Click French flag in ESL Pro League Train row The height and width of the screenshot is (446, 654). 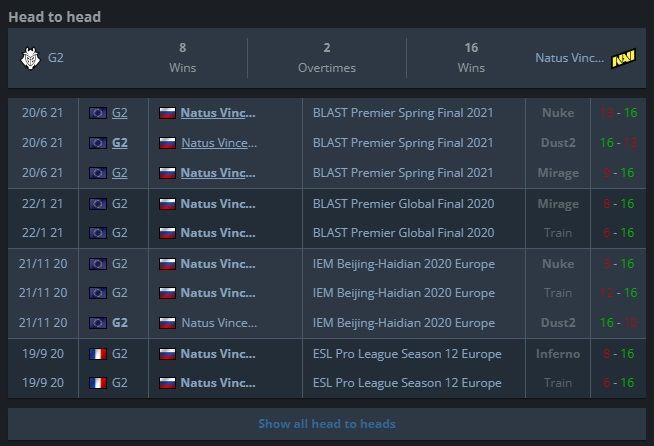(98, 383)
